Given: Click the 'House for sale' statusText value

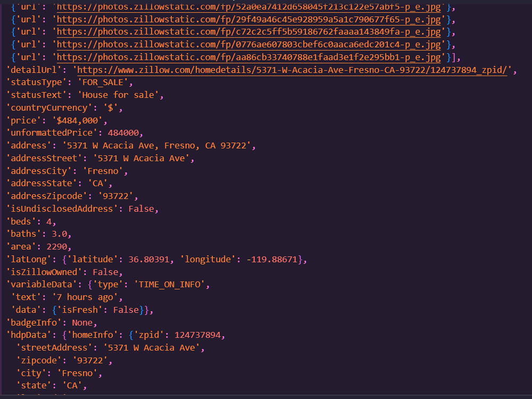Looking at the screenshot, I should [x=118, y=95].
